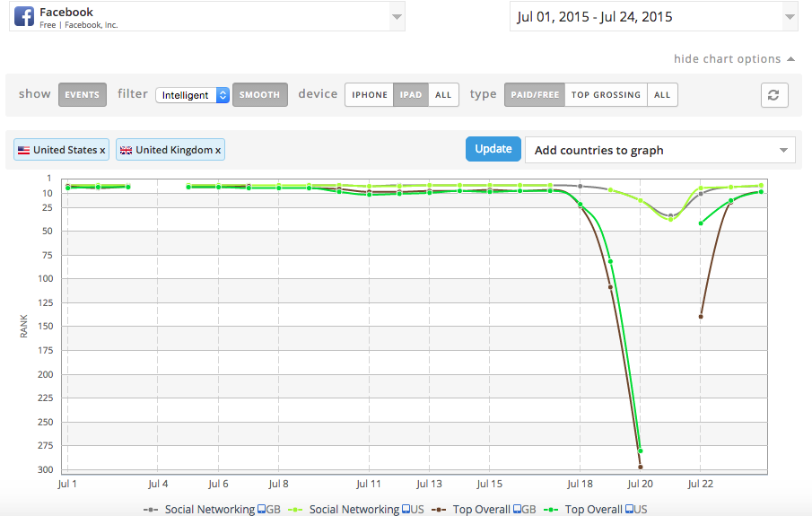Open the date range dropdown

[653, 17]
